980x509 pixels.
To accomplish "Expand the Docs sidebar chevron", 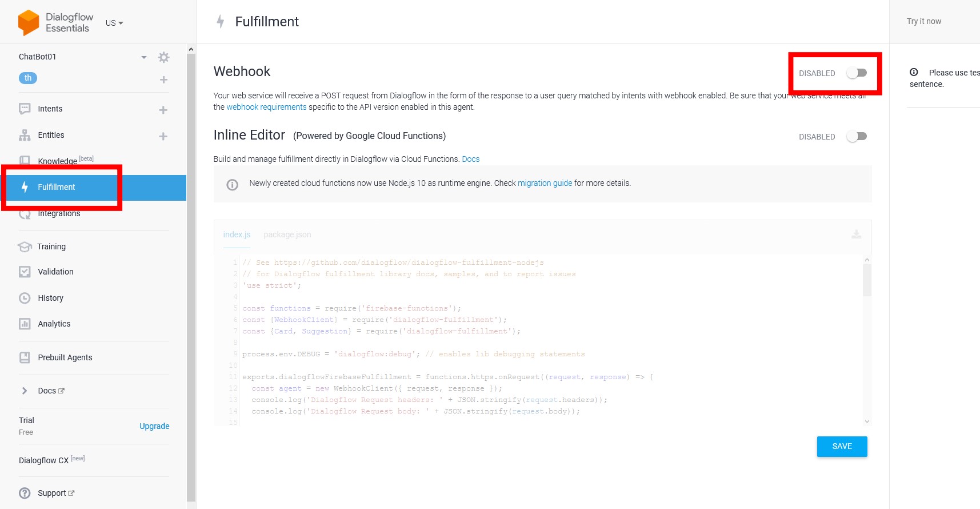I will pos(25,391).
